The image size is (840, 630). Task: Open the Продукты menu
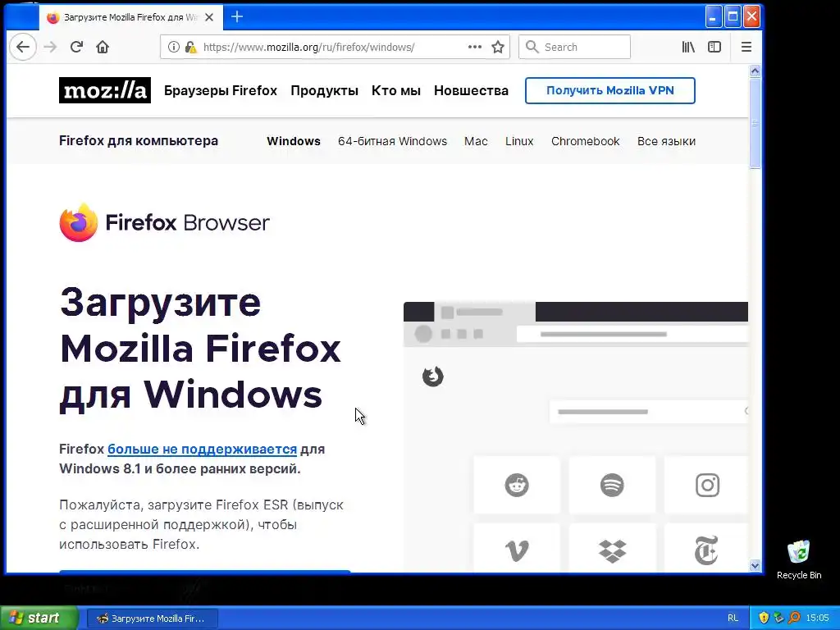click(x=325, y=90)
